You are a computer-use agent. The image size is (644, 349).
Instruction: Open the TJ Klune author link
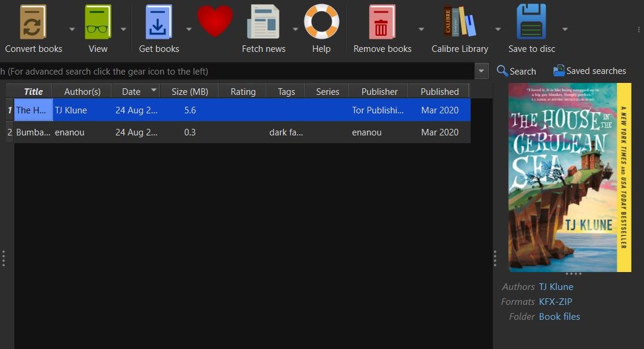tap(556, 286)
